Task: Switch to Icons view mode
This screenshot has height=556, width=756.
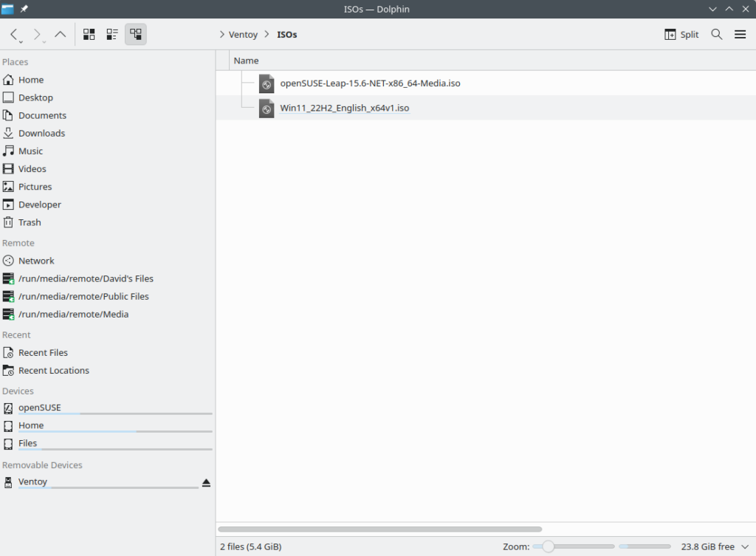Action: pyautogui.click(x=89, y=34)
